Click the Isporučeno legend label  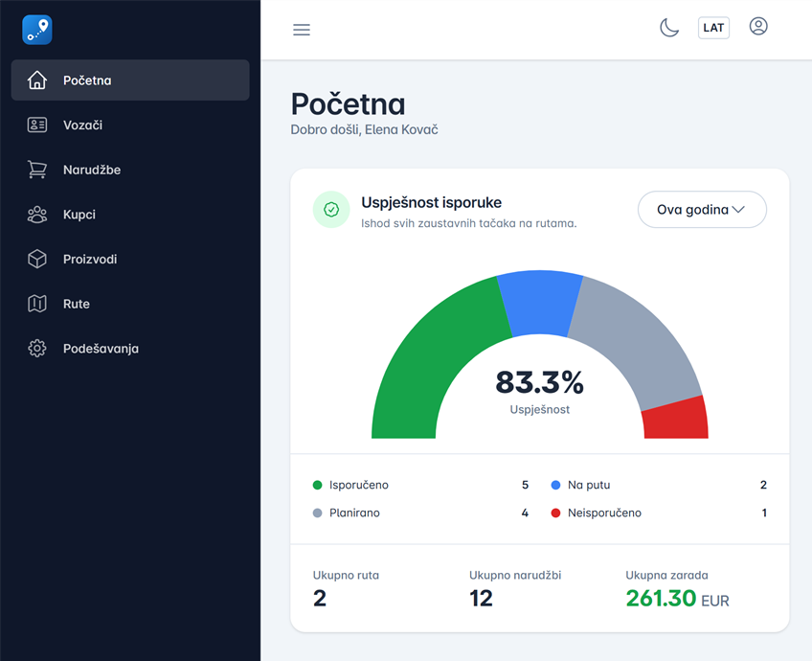click(359, 485)
